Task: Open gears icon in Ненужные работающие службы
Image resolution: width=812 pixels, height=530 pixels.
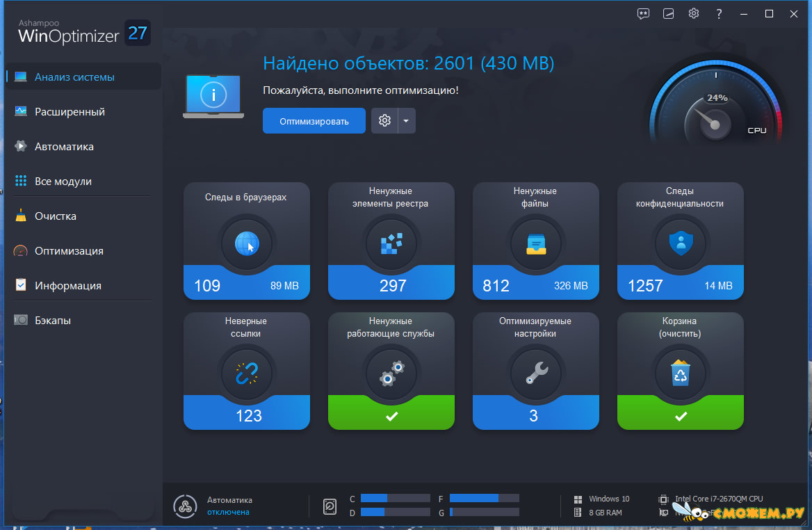Action: [x=391, y=374]
